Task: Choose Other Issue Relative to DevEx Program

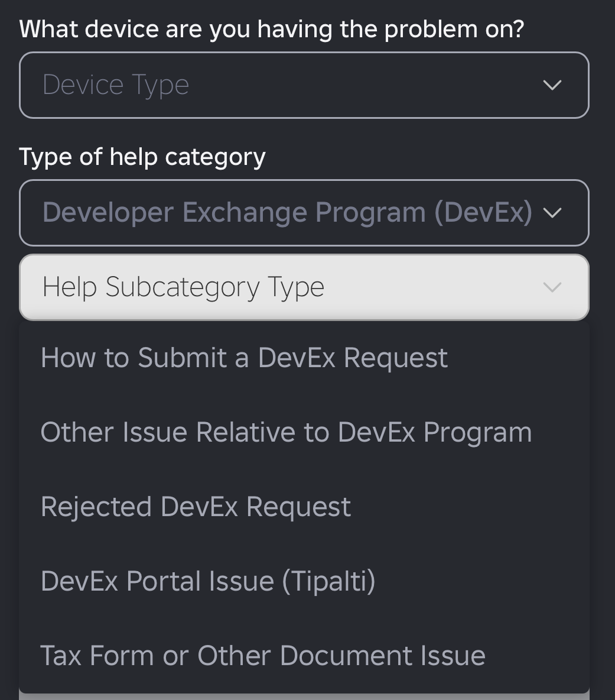Action: click(304, 432)
